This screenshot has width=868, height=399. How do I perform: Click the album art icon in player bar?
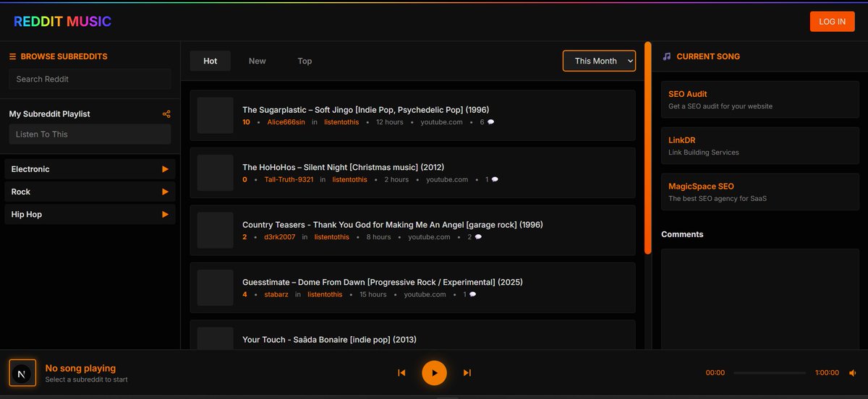coord(22,373)
